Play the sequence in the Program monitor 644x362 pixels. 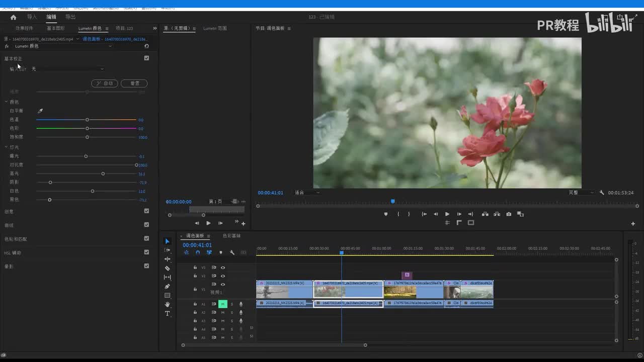point(447,214)
